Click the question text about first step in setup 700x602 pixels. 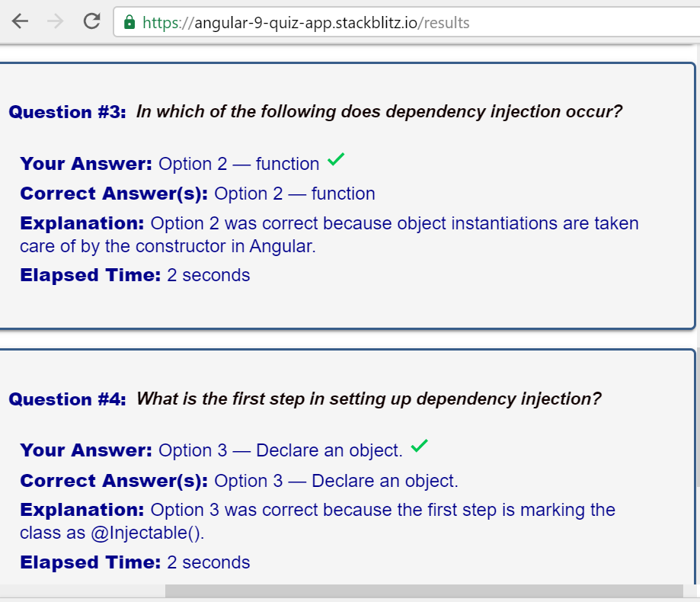[369, 399]
